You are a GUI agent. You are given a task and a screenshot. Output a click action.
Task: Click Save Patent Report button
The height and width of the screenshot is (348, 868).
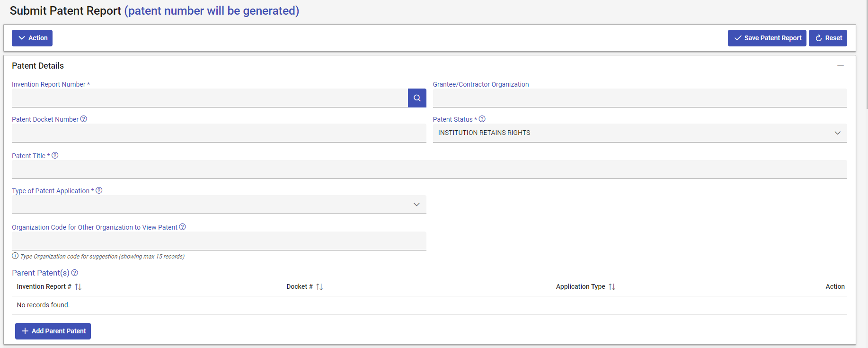point(767,38)
